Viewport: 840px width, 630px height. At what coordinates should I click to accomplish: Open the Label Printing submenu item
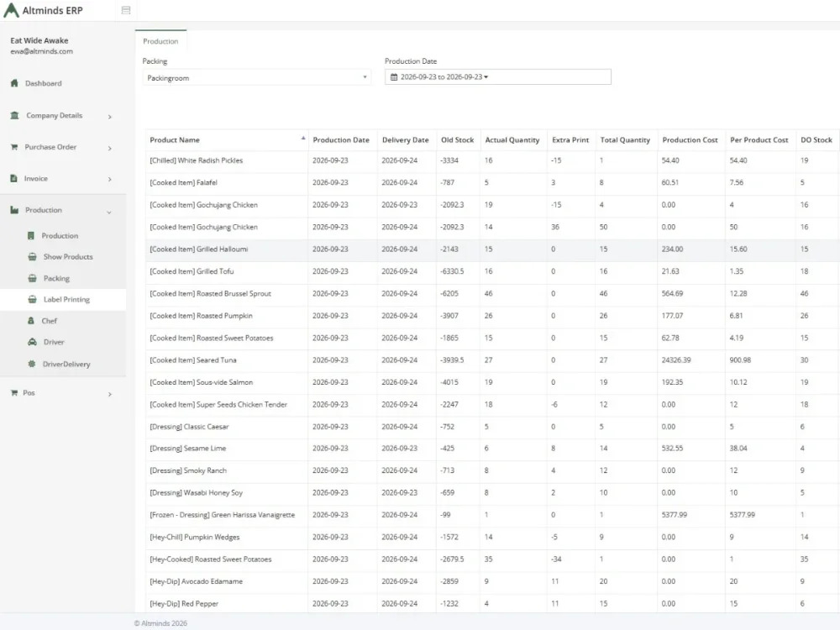point(66,300)
